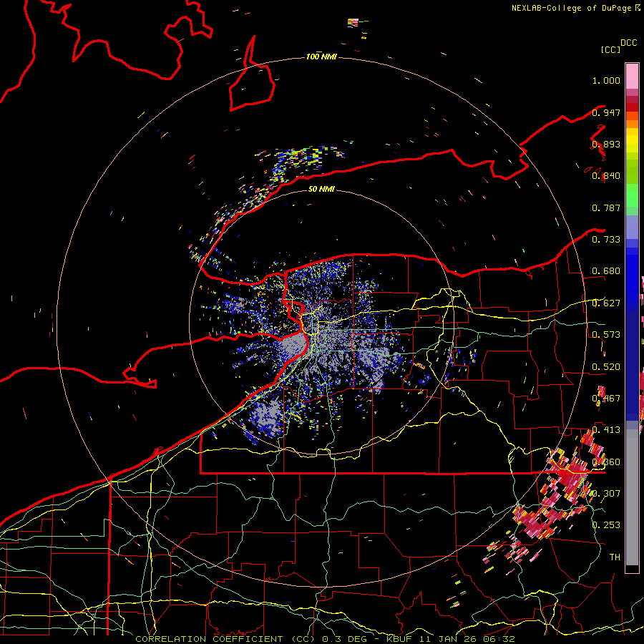Click the 0.253 legend value

click(606, 525)
